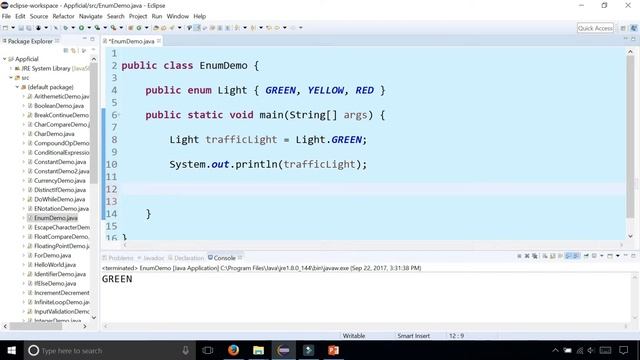Close the EnumDemo.java editor tab
Image resolution: width=640 pixels, height=360 pixels.
point(159,41)
